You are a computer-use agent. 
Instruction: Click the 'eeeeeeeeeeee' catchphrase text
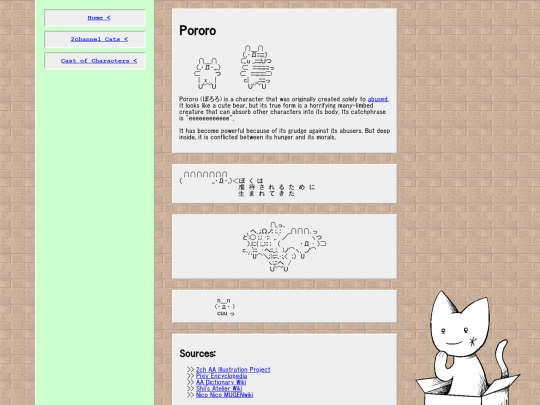[x=209, y=118]
